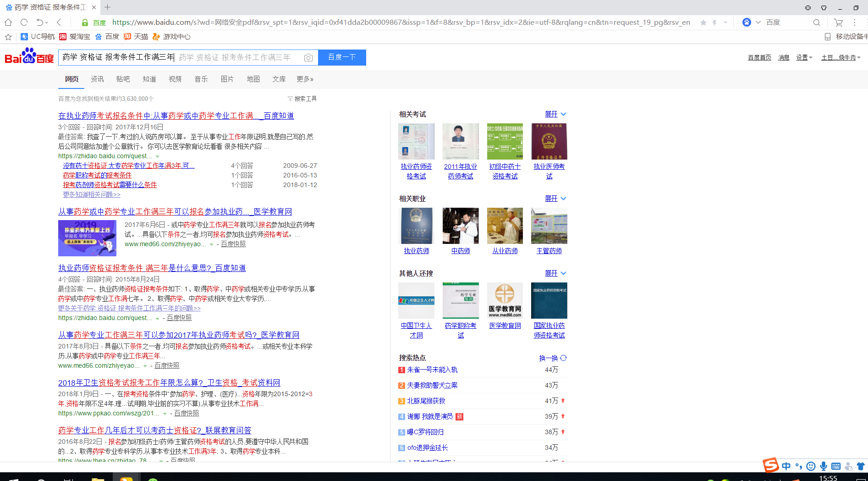Open result '执业药师资格证报考条件 满三年是什么意思?'
868x481 pixels.
click(152, 268)
